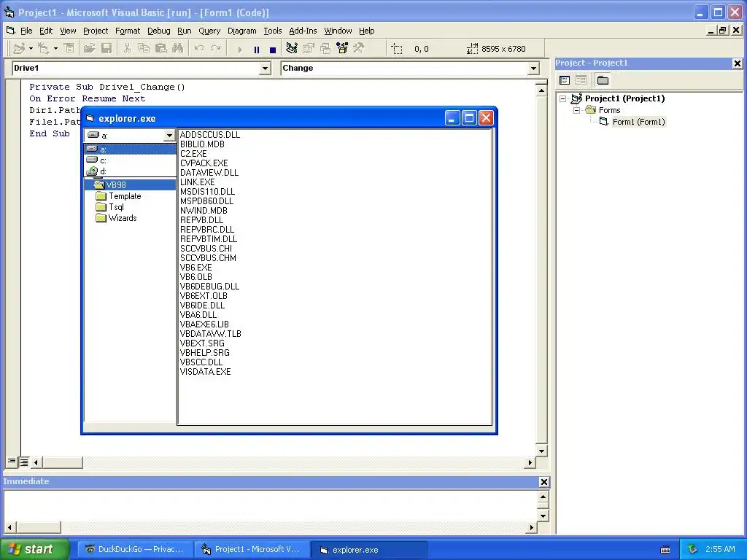Screen dimensions: 747x560
Task: Close the Project - Project1 panel
Action: point(737,63)
